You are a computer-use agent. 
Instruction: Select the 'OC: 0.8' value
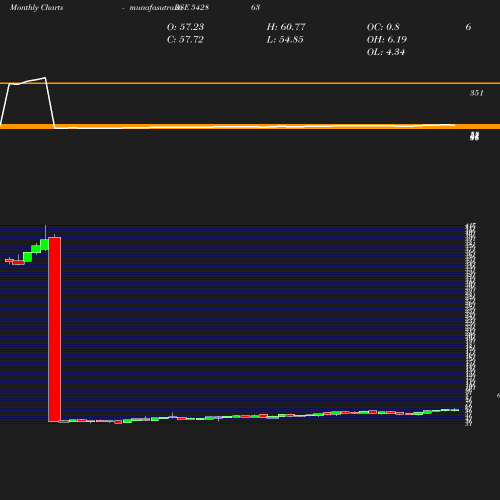383,27
